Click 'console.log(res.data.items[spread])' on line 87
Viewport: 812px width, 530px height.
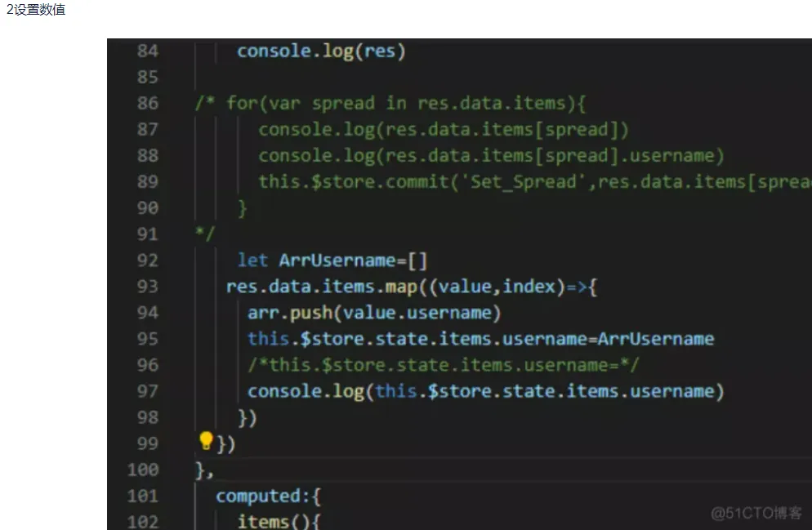pyautogui.click(x=444, y=129)
